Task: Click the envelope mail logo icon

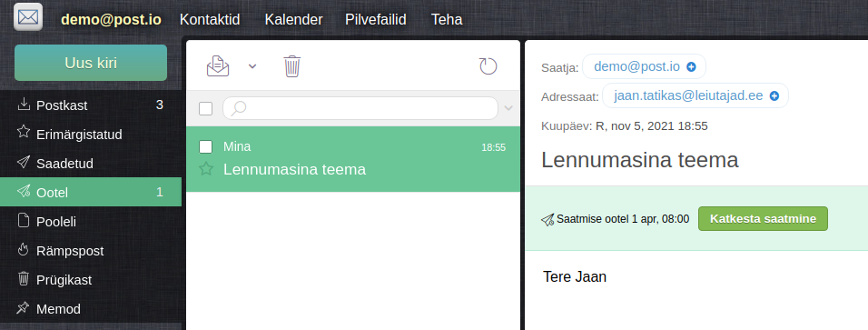Action: pos(28,17)
